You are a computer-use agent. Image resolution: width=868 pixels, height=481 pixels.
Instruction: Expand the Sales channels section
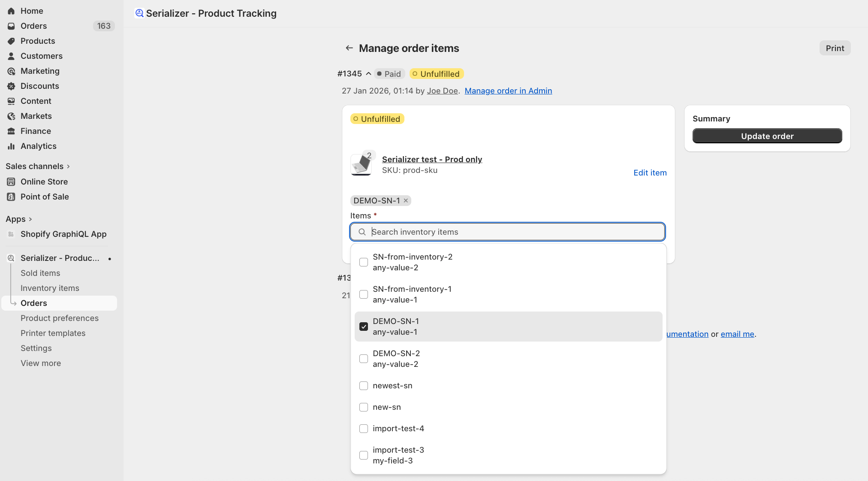68,166
